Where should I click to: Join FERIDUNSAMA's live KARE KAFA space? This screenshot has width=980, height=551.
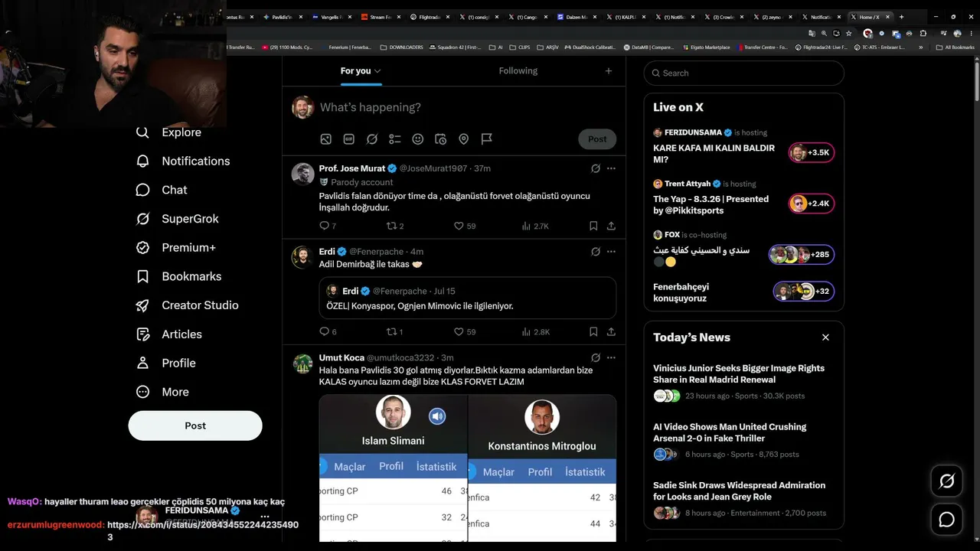812,152
